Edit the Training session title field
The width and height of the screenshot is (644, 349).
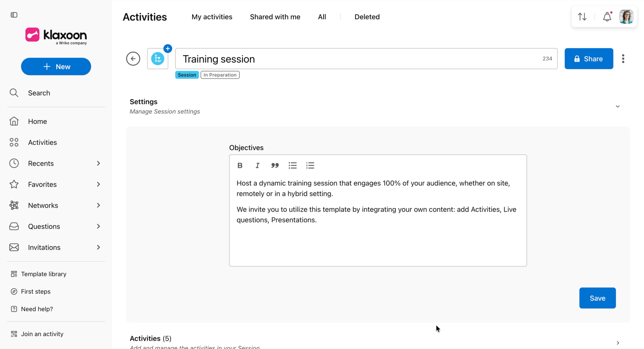pyautogui.click(x=366, y=59)
